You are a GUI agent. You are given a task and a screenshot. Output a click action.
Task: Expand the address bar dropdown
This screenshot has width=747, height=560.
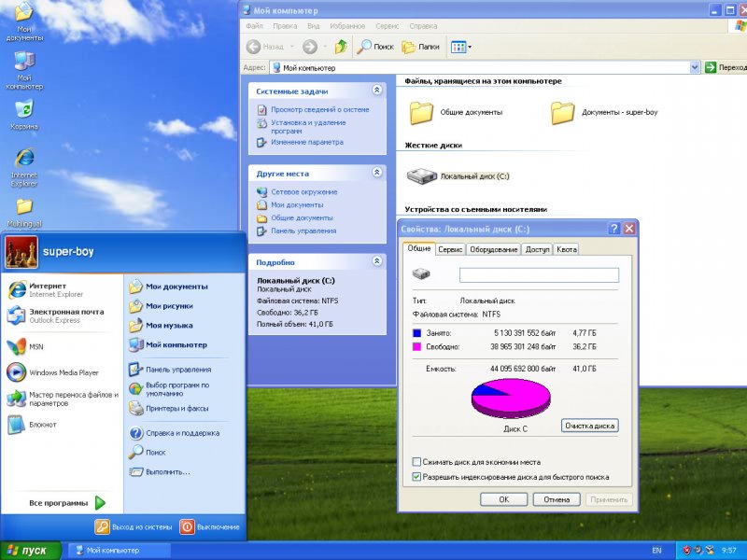coord(695,67)
